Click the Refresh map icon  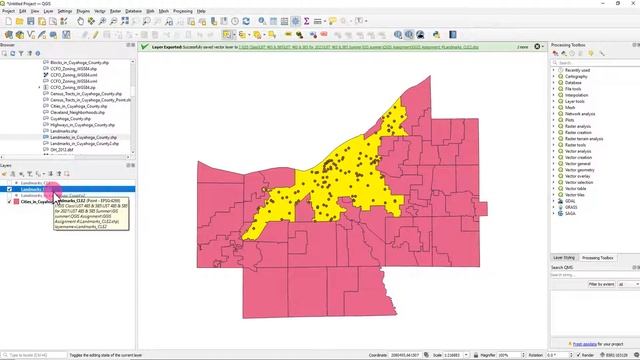coord(246,21)
